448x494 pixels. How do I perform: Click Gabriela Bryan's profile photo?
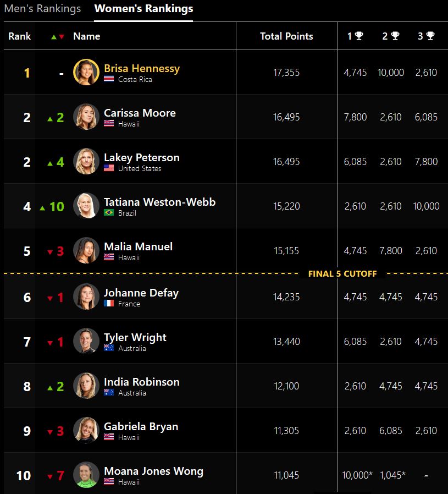pos(86,430)
